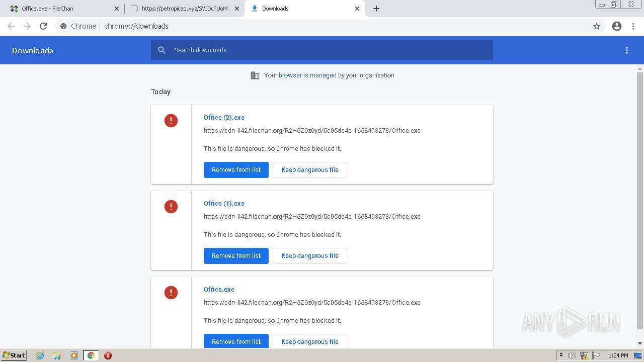Screen dimensions: 644x362
Task: Close the petropicaq.xyz tab
Action: point(237,9)
